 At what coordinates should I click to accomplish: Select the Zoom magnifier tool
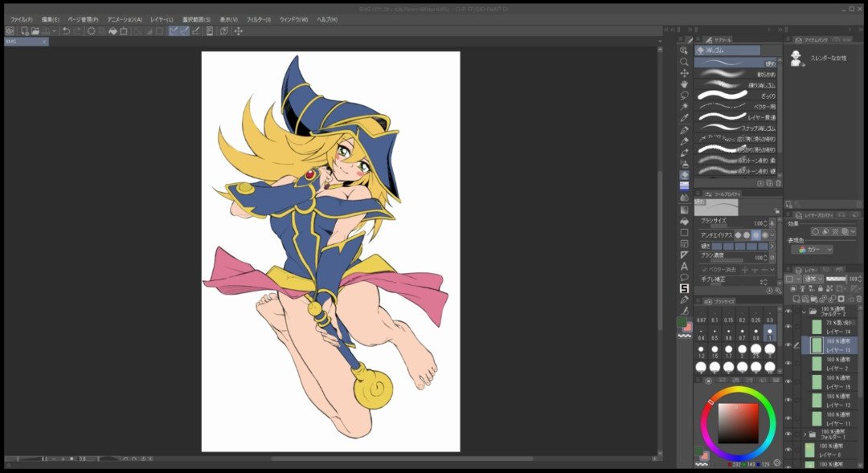(684, 62)
